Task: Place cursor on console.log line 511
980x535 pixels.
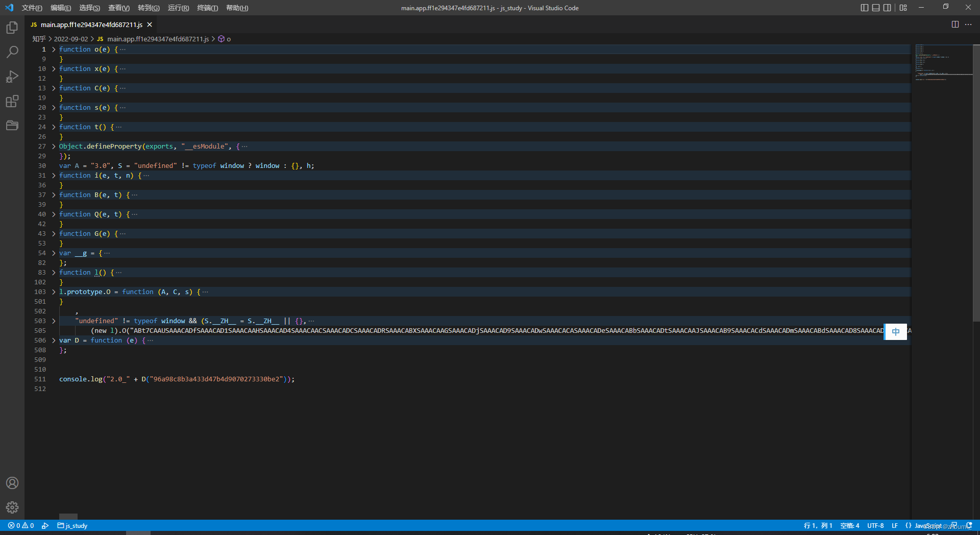Action: [x=177, y=379]
